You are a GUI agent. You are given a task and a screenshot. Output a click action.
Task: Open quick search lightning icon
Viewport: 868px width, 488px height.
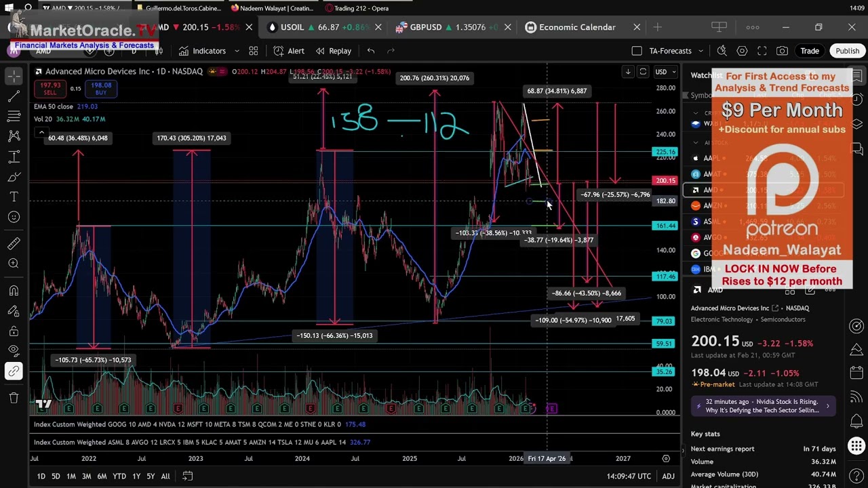(722, 51)
